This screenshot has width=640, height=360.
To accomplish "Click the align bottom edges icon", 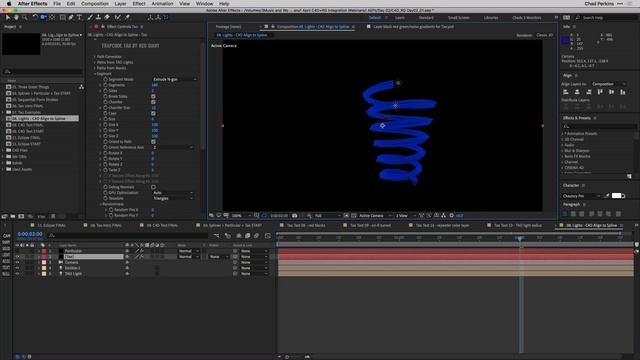I will click(623, 92).
